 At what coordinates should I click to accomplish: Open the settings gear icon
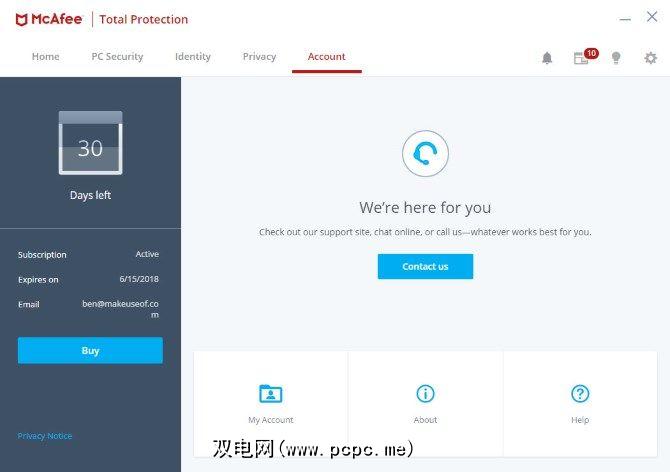(650, 58)
